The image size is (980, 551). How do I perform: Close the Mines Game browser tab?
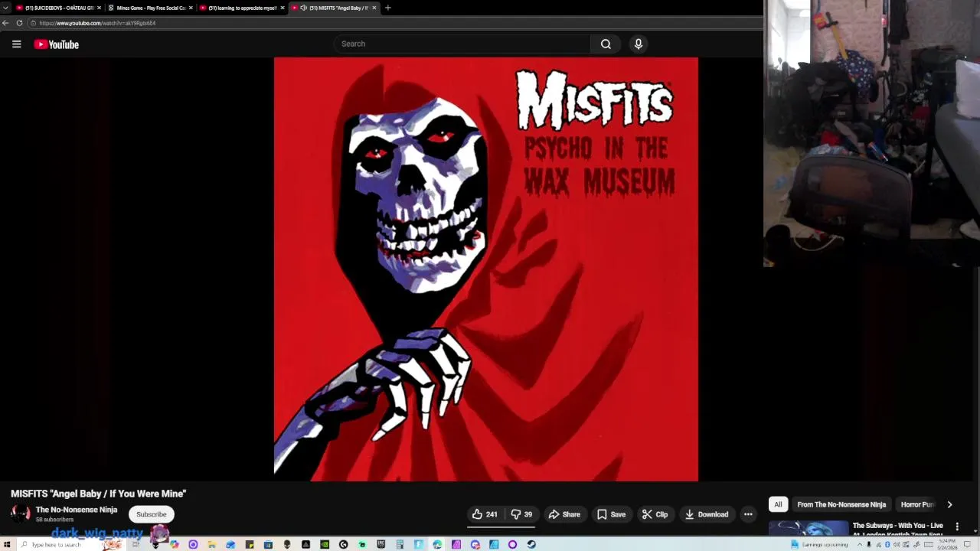pyautogui.click(x=191, y=8)
